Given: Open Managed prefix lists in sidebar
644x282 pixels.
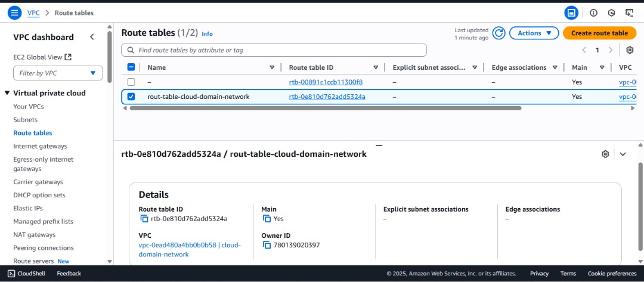Looking at the screenshot, I should point(43,222).
